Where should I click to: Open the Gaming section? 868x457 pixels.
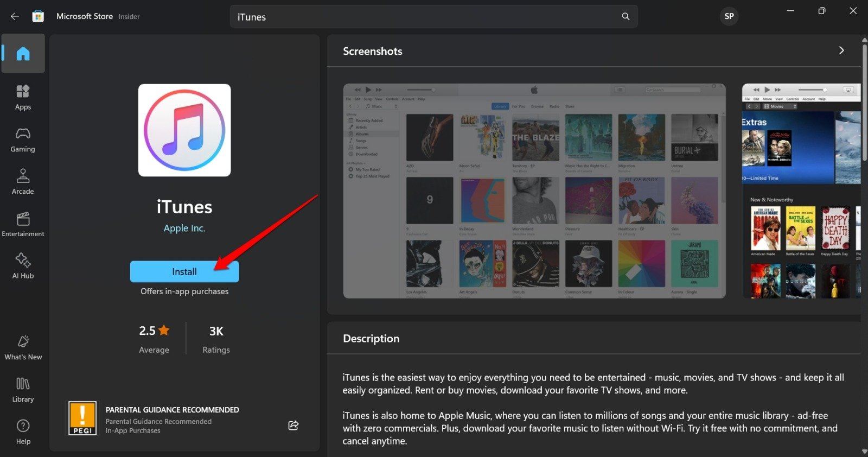coord(23,139)
